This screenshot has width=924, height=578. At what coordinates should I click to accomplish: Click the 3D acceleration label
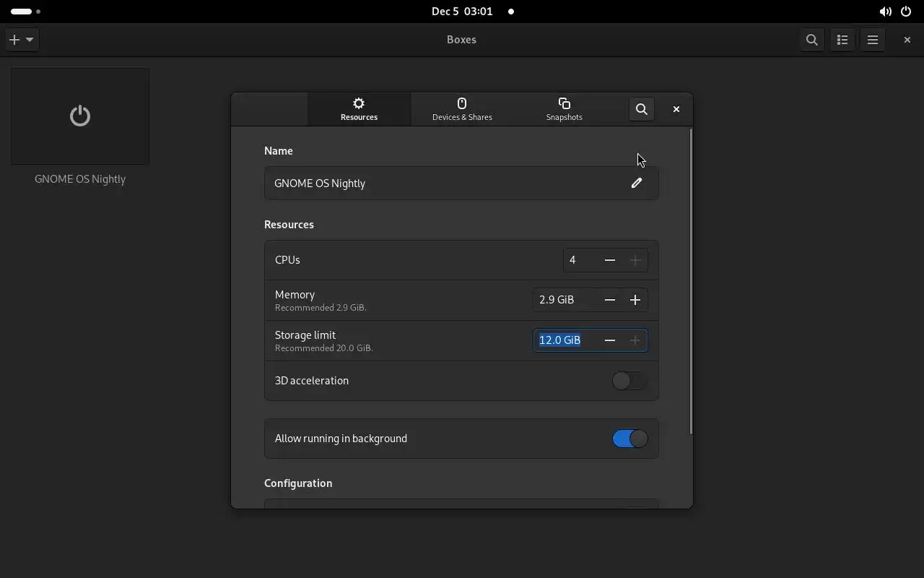pyautogui.click(x=312, y=381)
